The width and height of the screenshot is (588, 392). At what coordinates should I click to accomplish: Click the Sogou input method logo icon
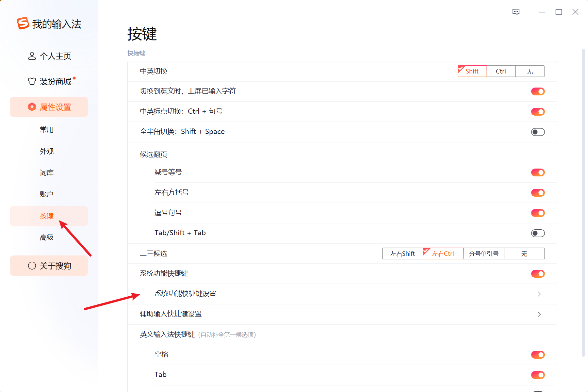click(x=22, y=23)
